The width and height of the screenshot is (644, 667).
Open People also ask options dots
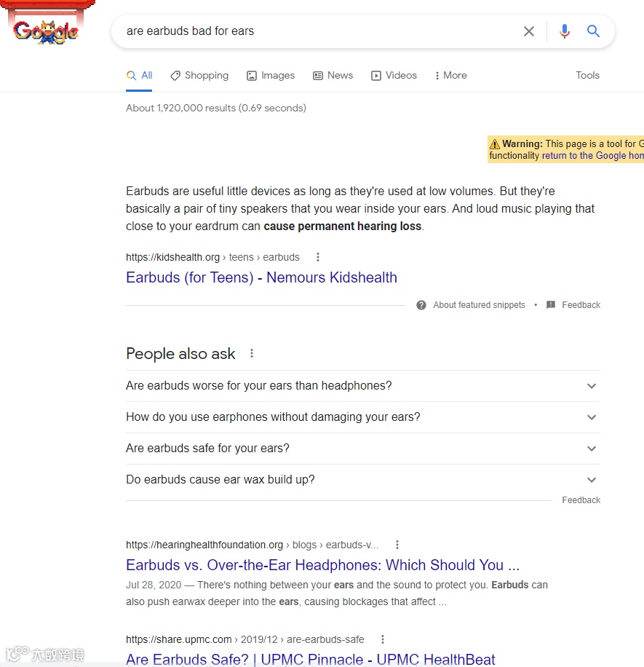tap(252, 353)
